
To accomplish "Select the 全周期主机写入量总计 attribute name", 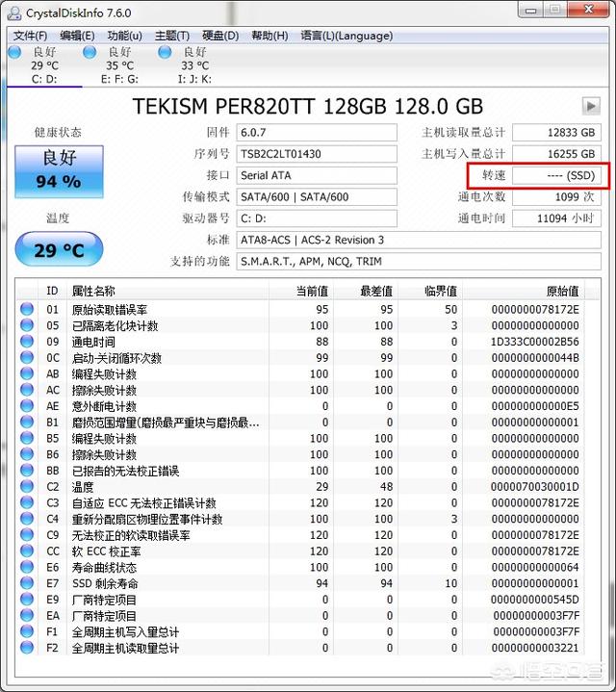I will click(x=126, y=632).
